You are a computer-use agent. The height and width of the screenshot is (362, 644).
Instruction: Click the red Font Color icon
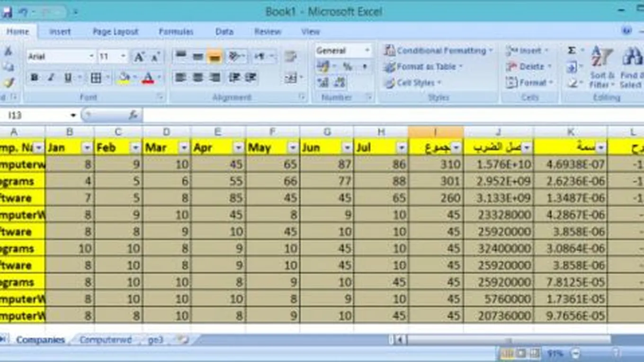click(x=148, y=78)
